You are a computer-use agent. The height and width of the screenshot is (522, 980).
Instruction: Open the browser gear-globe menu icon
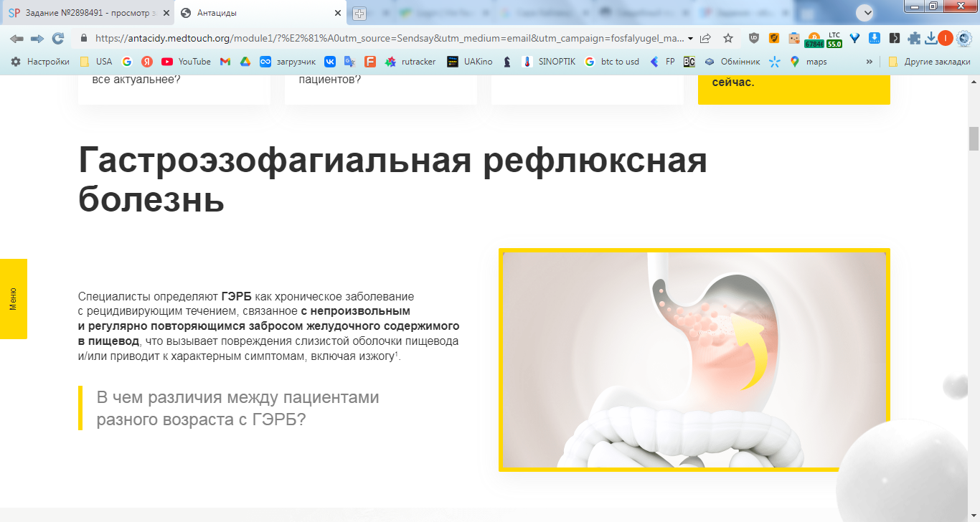[x=963, y=39]
